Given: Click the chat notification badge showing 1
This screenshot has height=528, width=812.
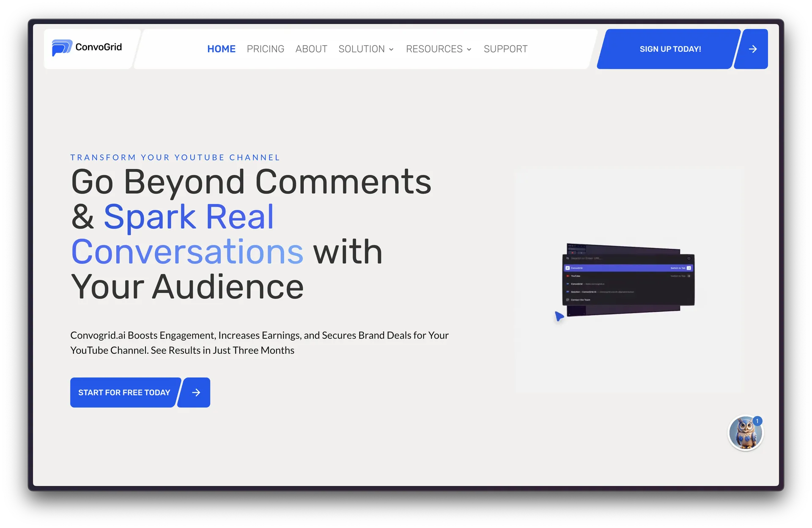Looking at the screenshot, I should coord(757,421).
